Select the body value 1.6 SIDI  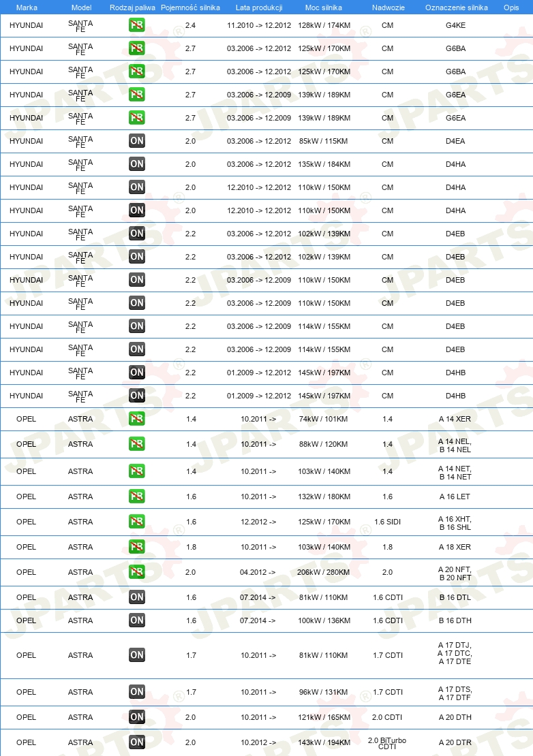[388, 522]
